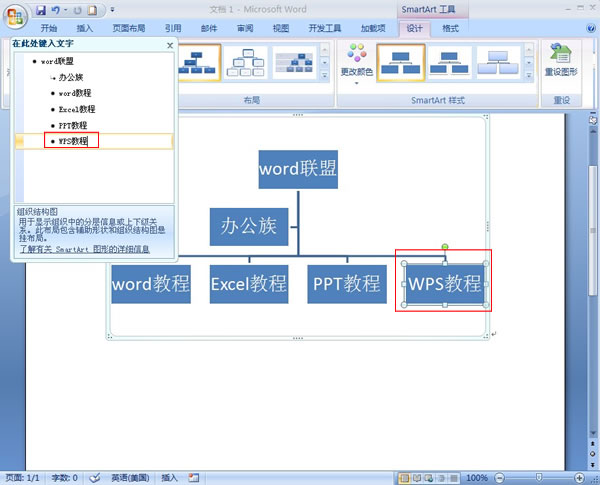This screenshot has height=485, width=600.
Task: Switch to Web Layout view
Action: click(x=429, y=478)
